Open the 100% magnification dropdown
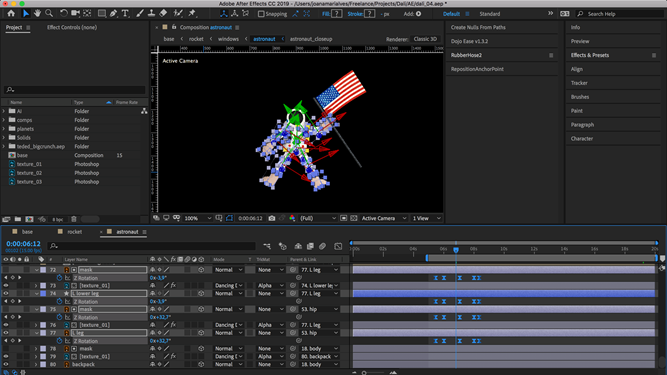This screenshot has width=667, height=375. 197,218
